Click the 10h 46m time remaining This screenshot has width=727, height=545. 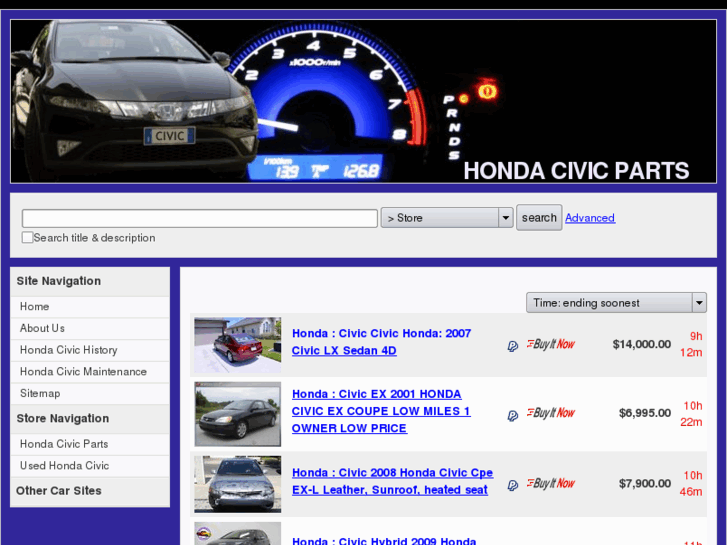coord(691,483)
